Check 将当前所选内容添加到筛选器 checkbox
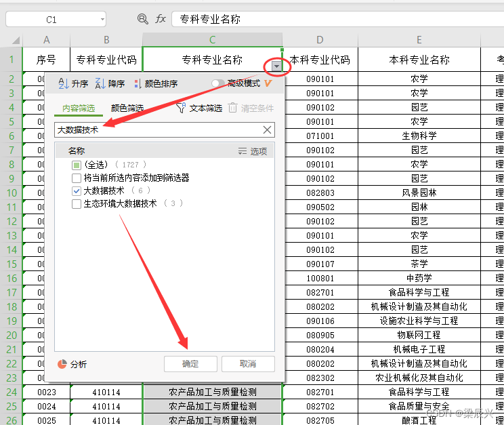This screenshot has height=425, width=504. (76, 178)
